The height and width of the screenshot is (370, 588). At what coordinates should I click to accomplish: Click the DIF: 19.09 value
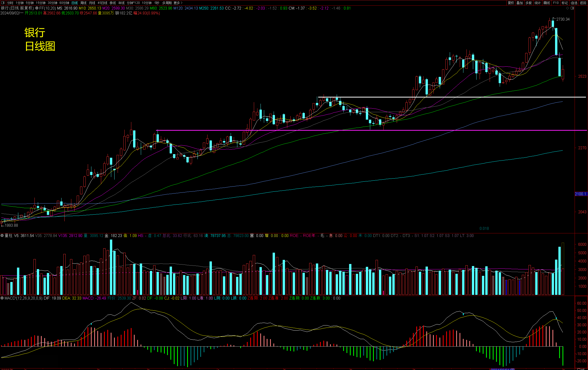tap(52, 298)
